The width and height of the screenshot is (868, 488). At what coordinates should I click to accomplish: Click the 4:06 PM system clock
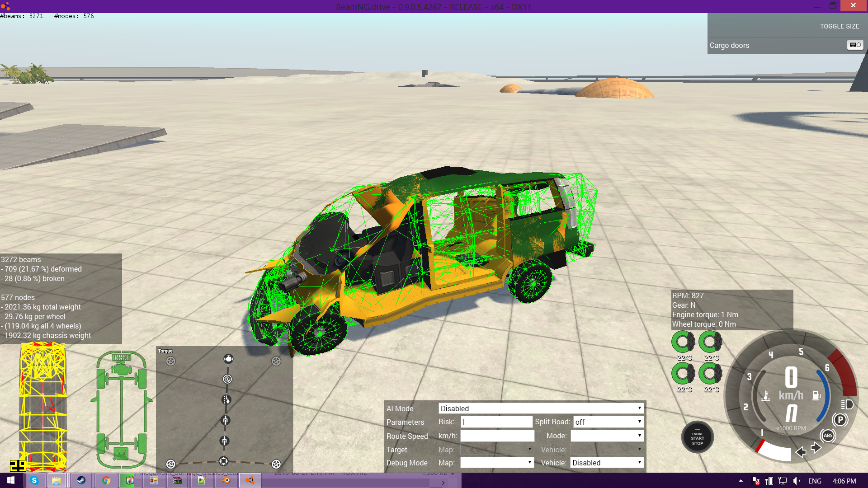[x=844, y=481]
